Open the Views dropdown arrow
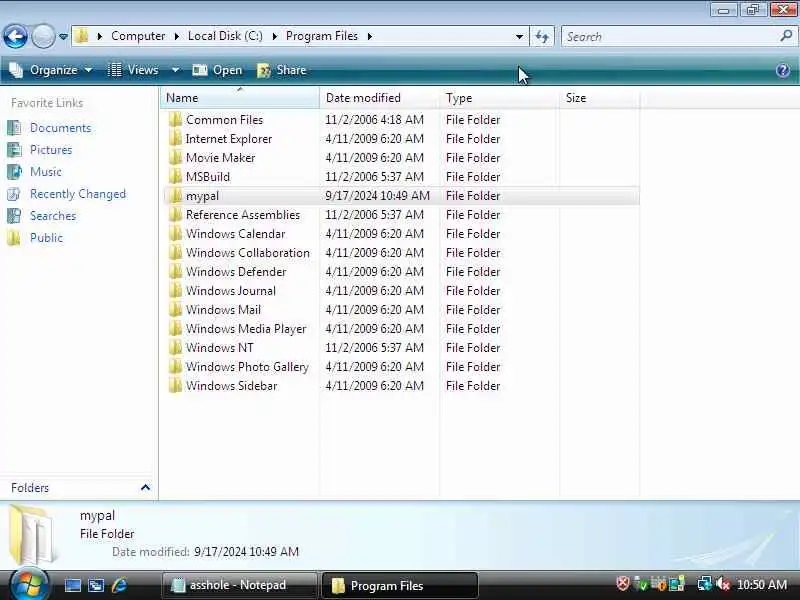This screenshot has width=800, height=600. pos(175,70)
